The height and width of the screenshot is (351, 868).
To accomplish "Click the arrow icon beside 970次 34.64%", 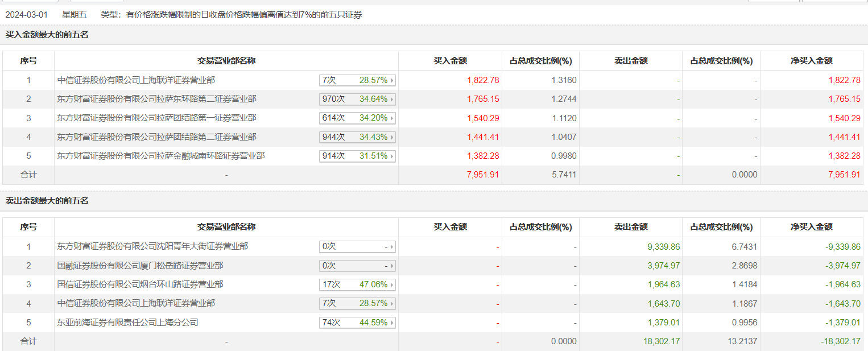I will (391, 99).
